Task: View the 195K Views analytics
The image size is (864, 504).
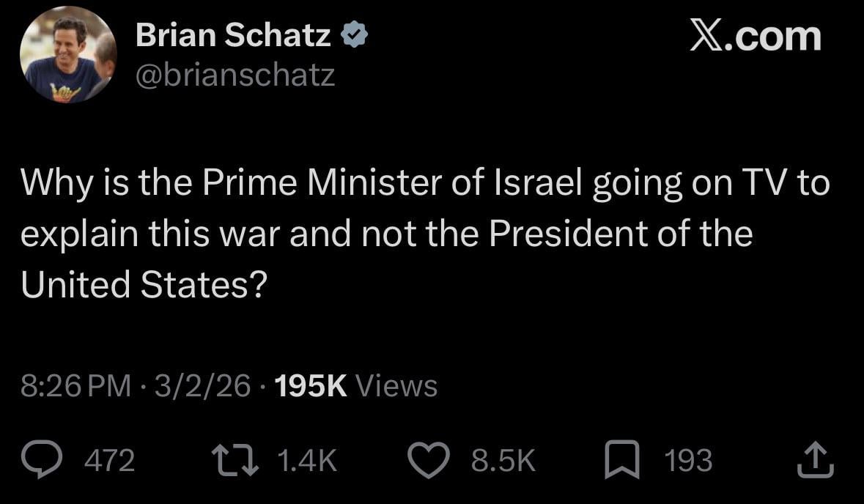Action: click(355, 385)
